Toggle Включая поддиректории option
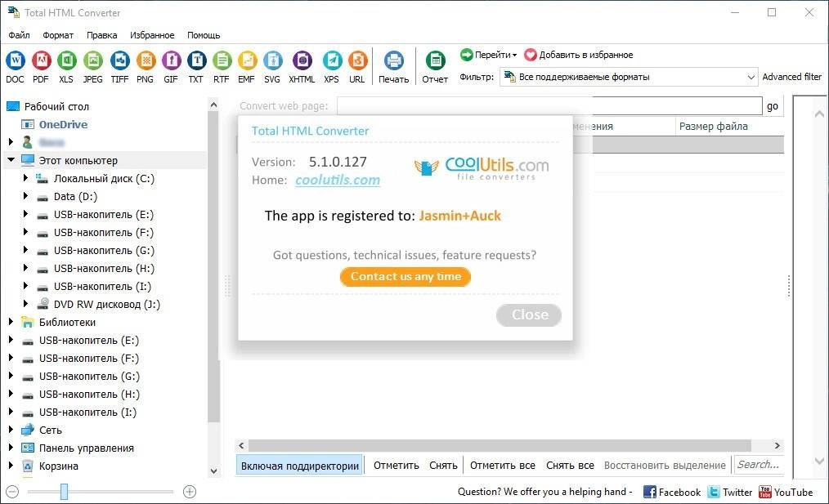 pos(300,466)
